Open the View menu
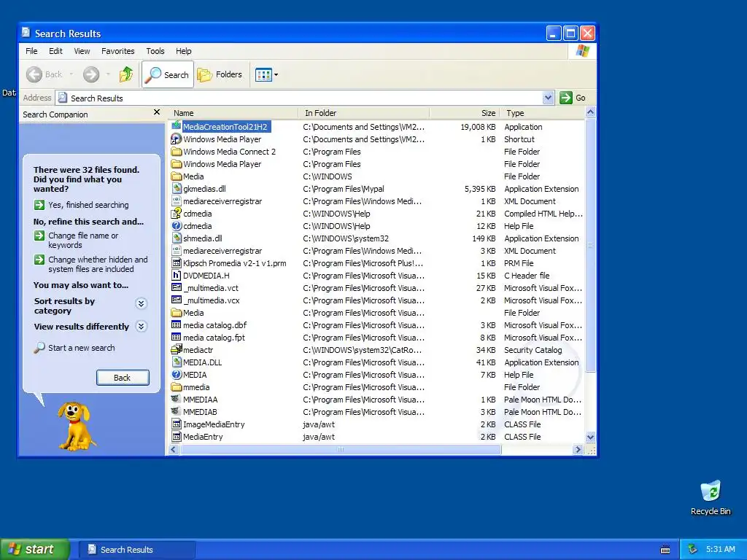 pos(82,51)
